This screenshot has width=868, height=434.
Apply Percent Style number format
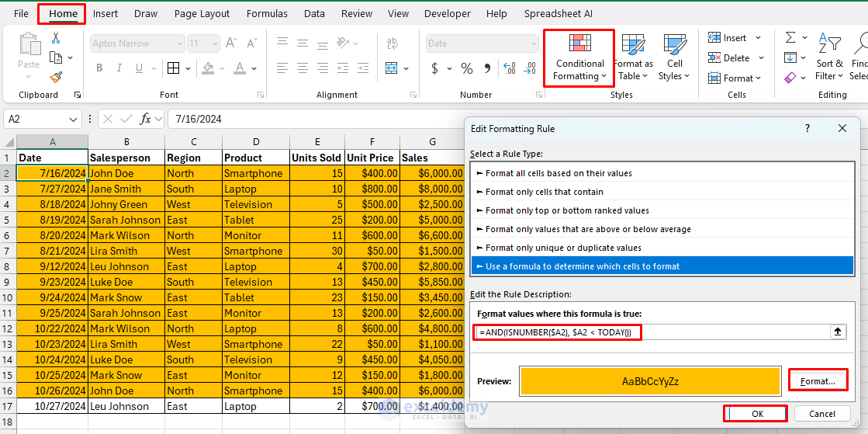[467, 68]
